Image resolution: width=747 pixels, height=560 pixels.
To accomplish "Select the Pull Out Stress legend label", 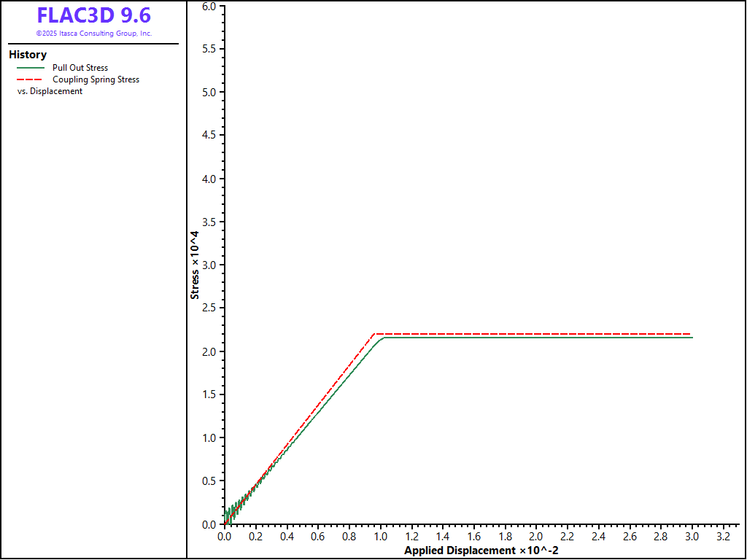I will 80,68.
